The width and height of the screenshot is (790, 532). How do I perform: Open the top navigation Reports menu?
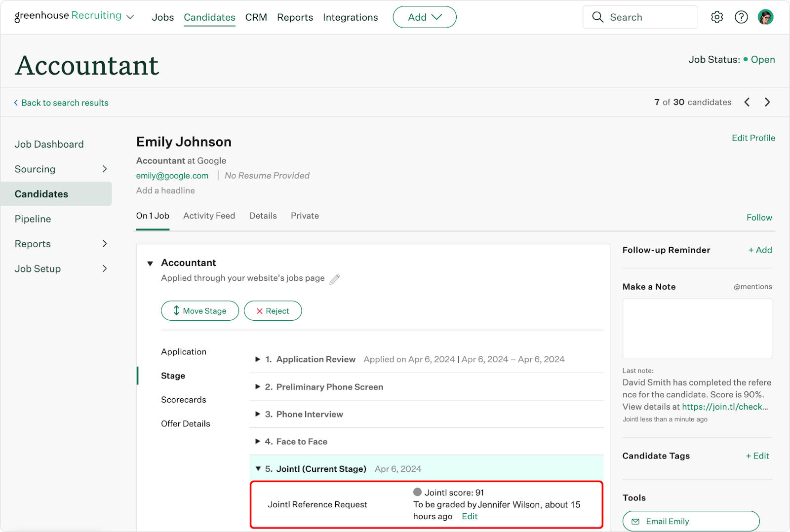(295, 17)
